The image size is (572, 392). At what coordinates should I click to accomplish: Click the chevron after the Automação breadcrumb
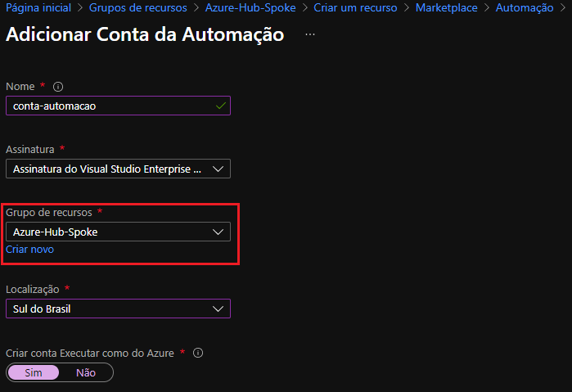[564, 7]
